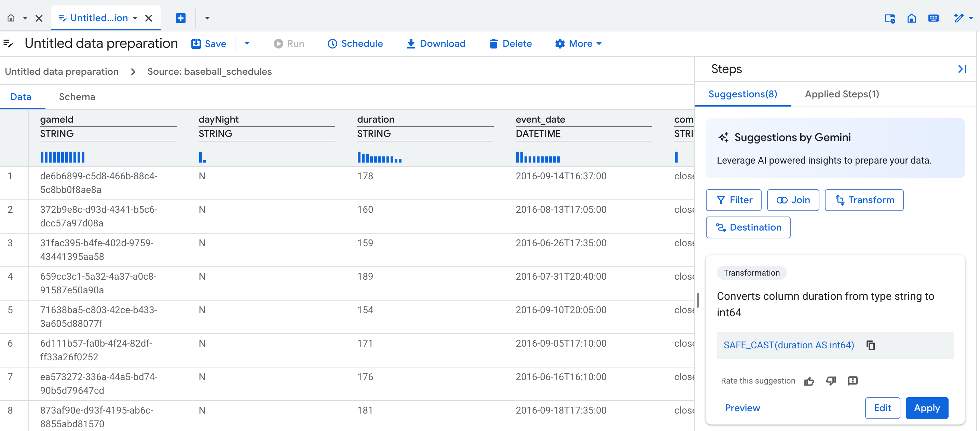980x431 pixels.
Task: Open the Save options dropdown arrow
Action: [247, 43]
